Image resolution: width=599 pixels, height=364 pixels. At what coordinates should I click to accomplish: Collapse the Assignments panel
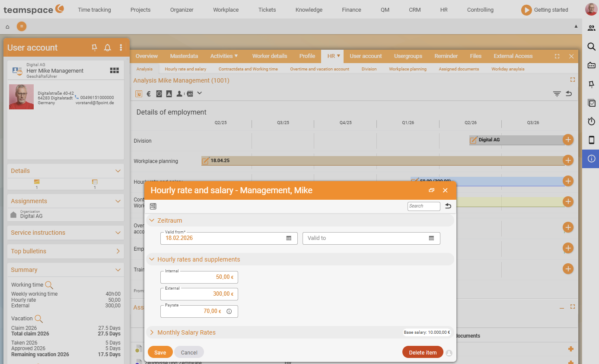118,201
